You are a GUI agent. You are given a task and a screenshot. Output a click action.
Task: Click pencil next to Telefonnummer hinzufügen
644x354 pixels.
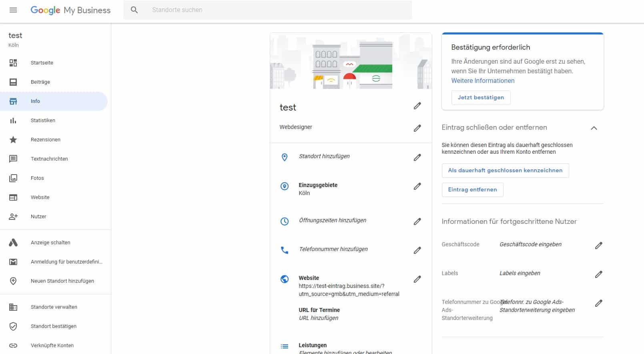point(417,250)
